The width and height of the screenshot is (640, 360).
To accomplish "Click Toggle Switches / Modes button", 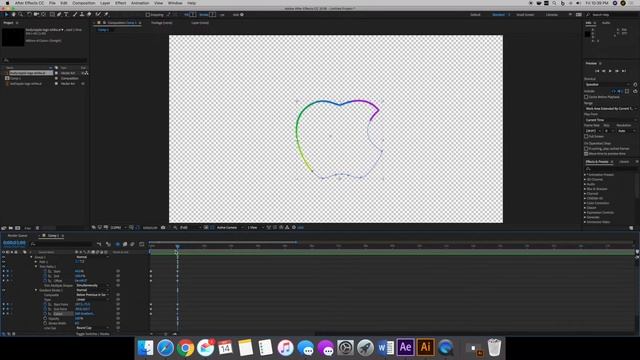I will click(93, 334).
